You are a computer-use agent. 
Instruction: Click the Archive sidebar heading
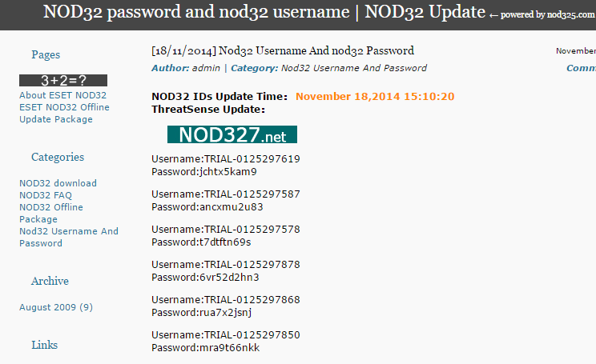point(50,282)
